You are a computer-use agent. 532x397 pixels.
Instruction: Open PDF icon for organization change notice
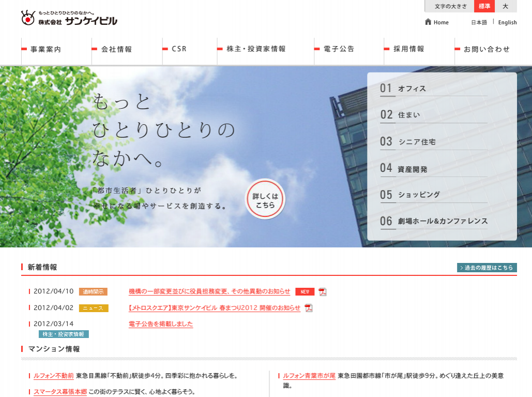click(323, 292)
